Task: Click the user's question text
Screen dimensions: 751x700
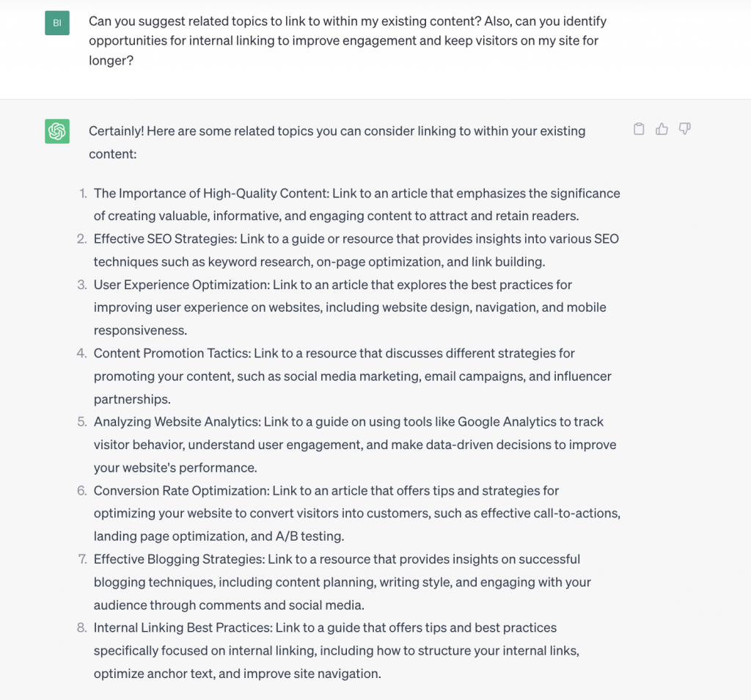Action: point(348,41)
